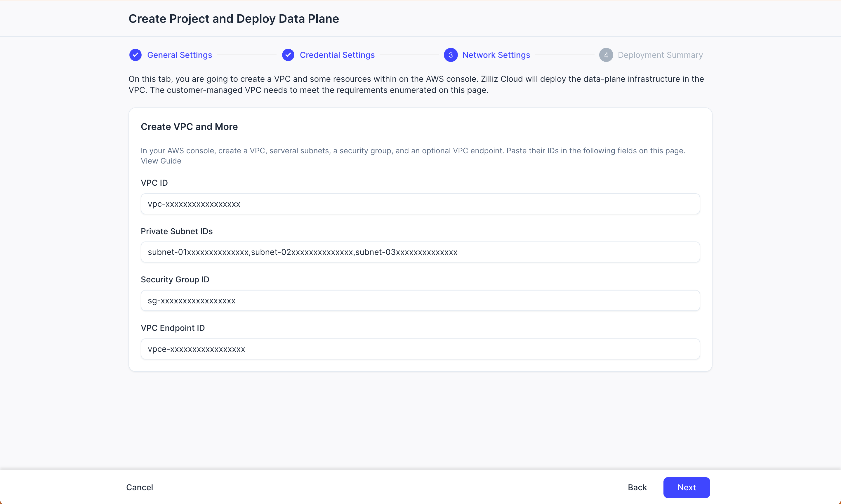The image size is (841, 504).
Task: Click the Cancel button
Action: pyautogui.click(x=140, y=488)
